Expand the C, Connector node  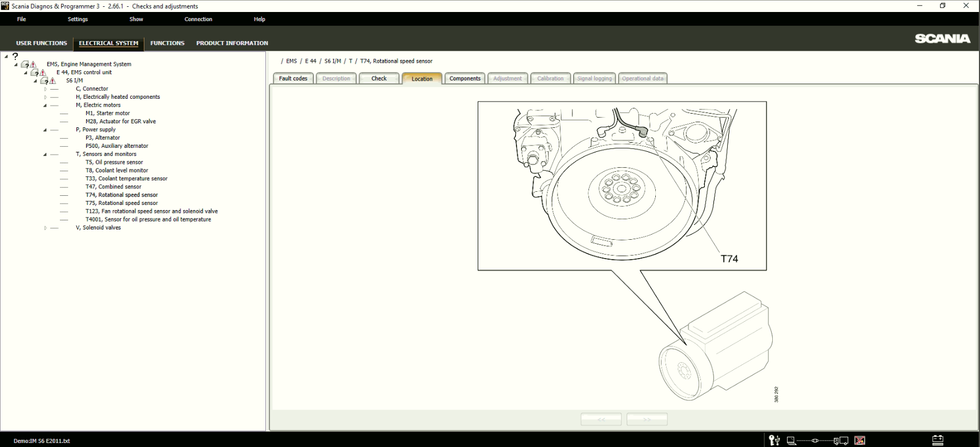(x=46, y=89)
